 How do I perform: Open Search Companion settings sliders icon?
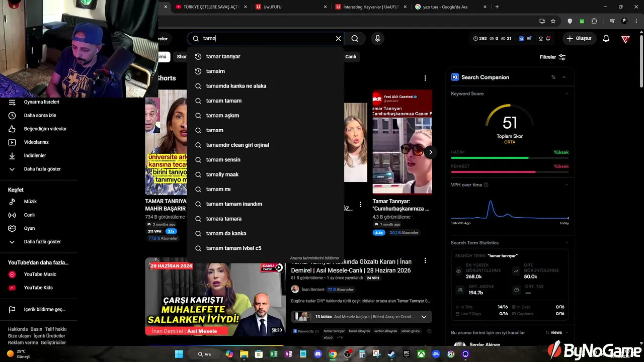553,77
